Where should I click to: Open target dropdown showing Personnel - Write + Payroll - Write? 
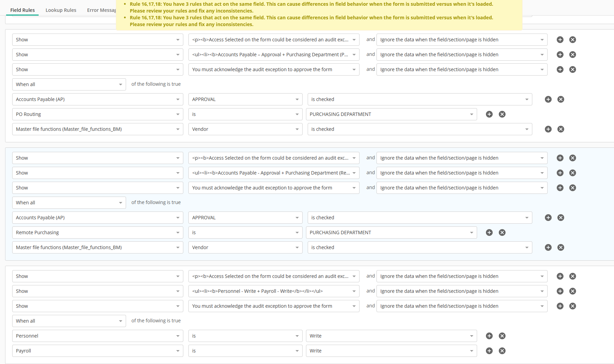pos(274,291)
